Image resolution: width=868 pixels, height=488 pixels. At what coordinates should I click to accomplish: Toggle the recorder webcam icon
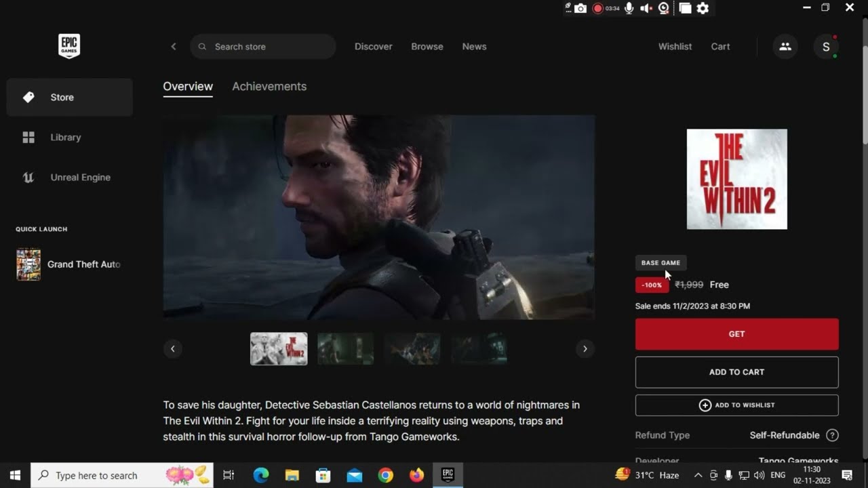click(x=664, y=8)
